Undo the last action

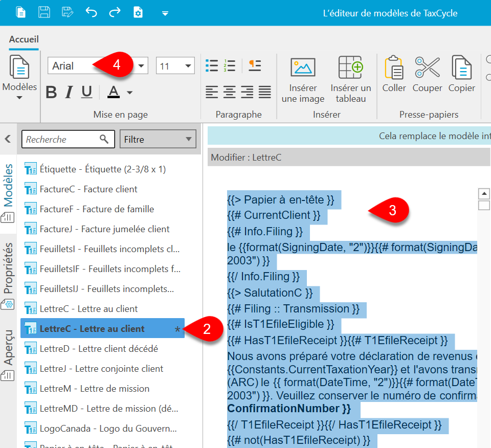91,12
